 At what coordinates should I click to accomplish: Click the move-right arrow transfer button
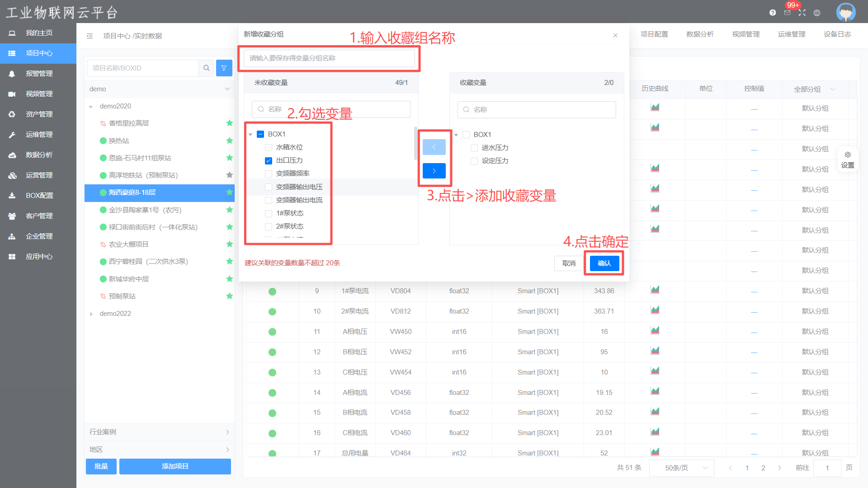[x=434, y=171]
